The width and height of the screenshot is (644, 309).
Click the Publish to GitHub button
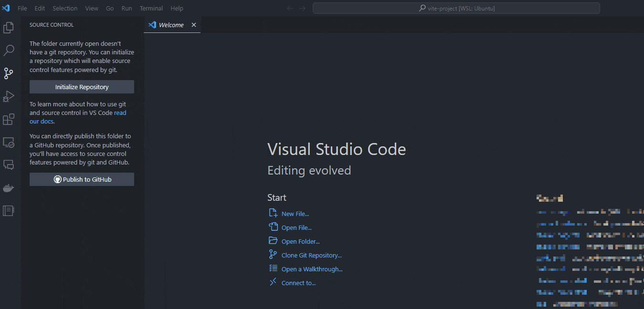pos(82,179)
